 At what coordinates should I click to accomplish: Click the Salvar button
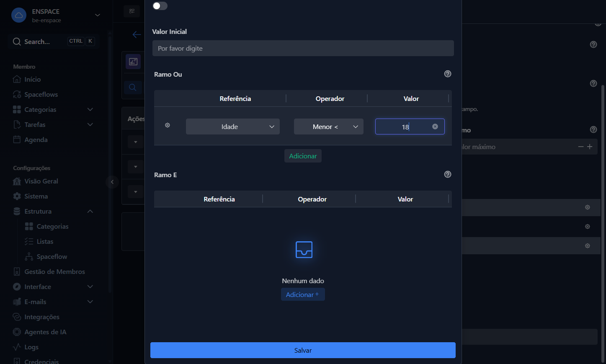point(303,350)
